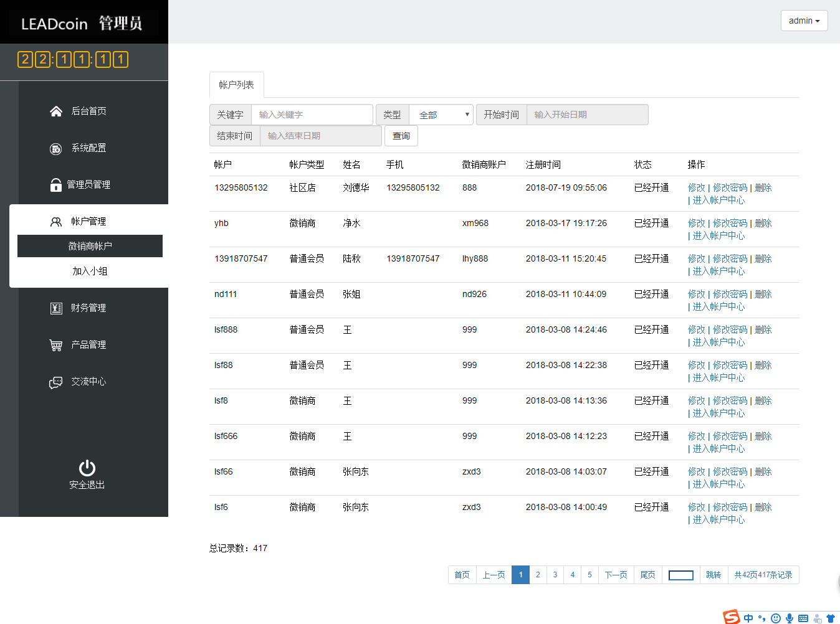Toggle the punctuation mode icon
The height and width of the screenshot is (624, 840).
(x=761, y=618)
